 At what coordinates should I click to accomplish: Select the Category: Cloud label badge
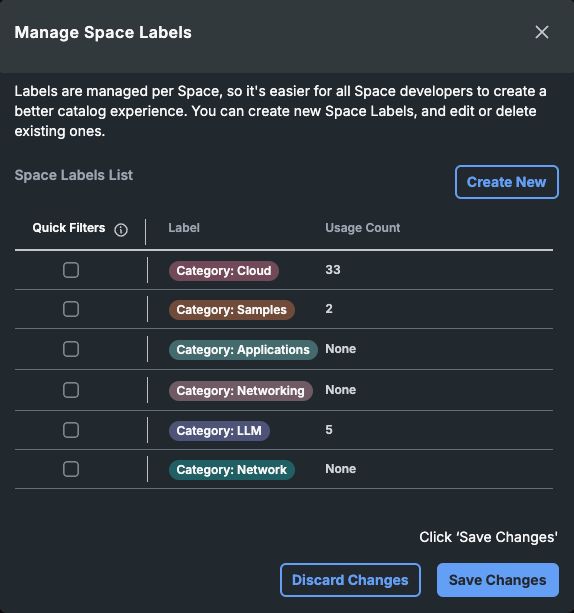pos(224,271)
